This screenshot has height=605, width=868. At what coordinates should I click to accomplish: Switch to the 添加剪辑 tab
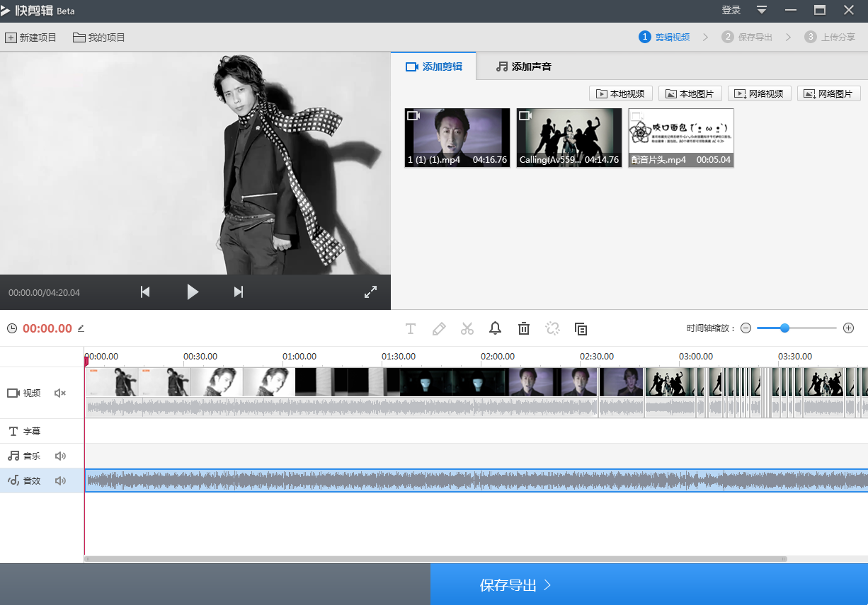pyautogui.click(x=433, y=67)
